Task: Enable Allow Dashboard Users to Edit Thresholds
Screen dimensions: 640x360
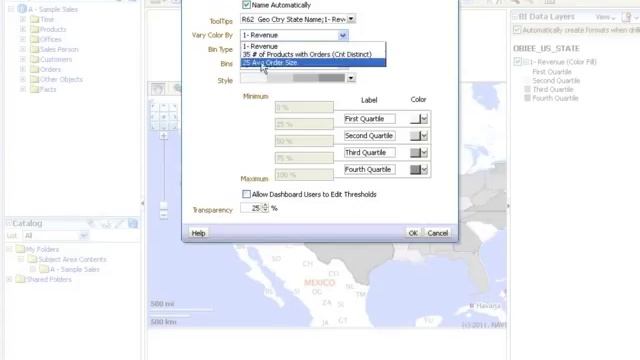Action: click(x=246, y=194)
